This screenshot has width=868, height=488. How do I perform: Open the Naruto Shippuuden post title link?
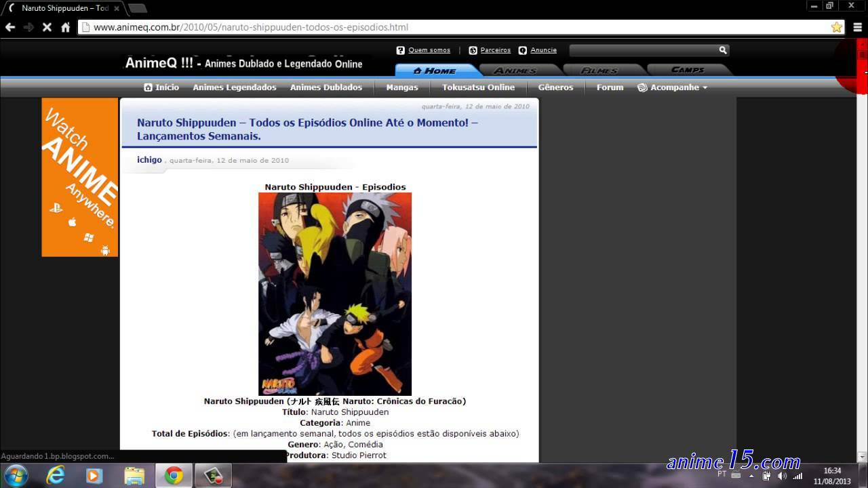(x=307, y=129)
